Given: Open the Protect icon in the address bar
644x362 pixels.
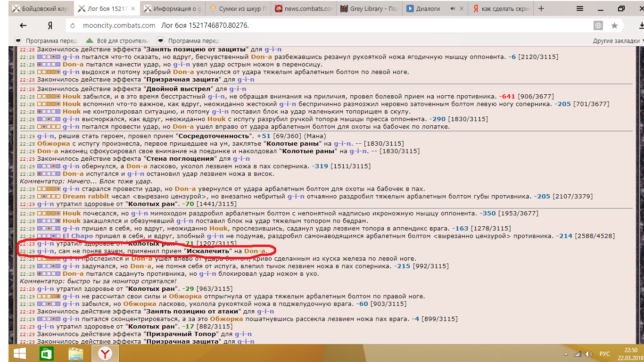Looking at the screenshot, I should (598, 26).
